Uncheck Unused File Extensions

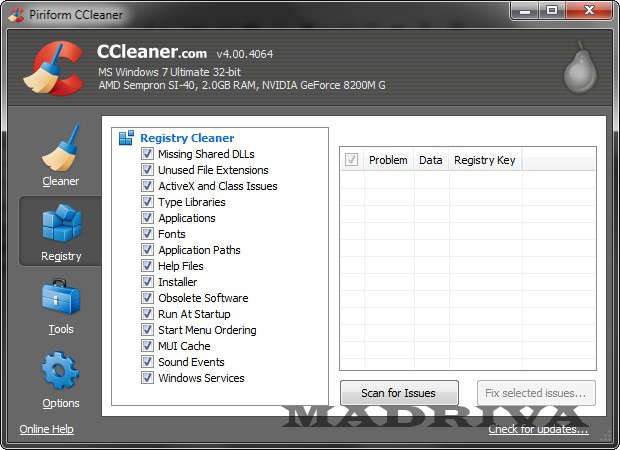click(x=147, y=170)
